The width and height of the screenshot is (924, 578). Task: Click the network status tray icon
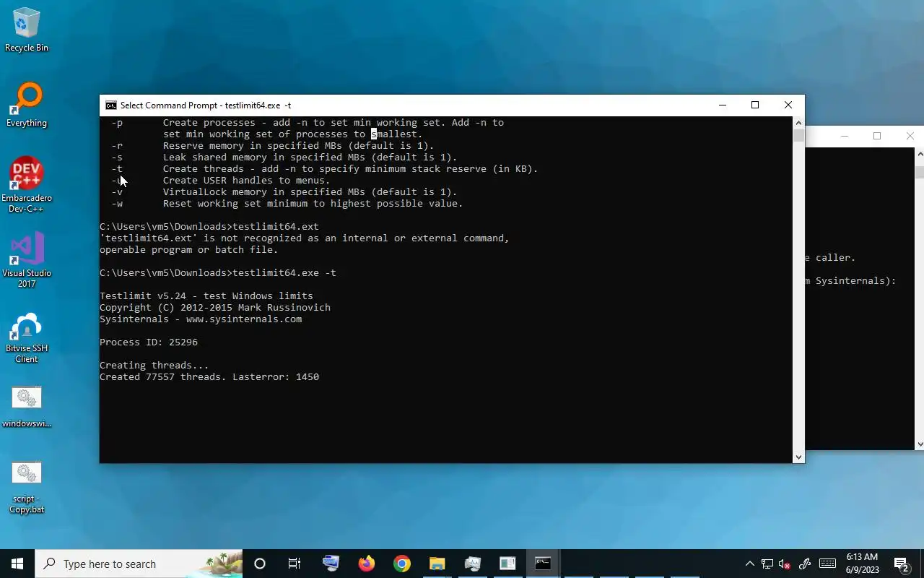tap(767, 564)
